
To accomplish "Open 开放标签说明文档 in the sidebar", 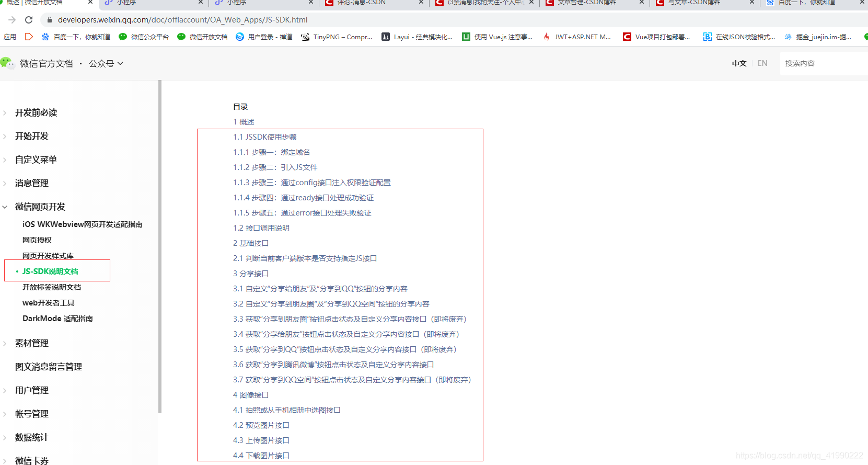I will (x=52, y=287).
